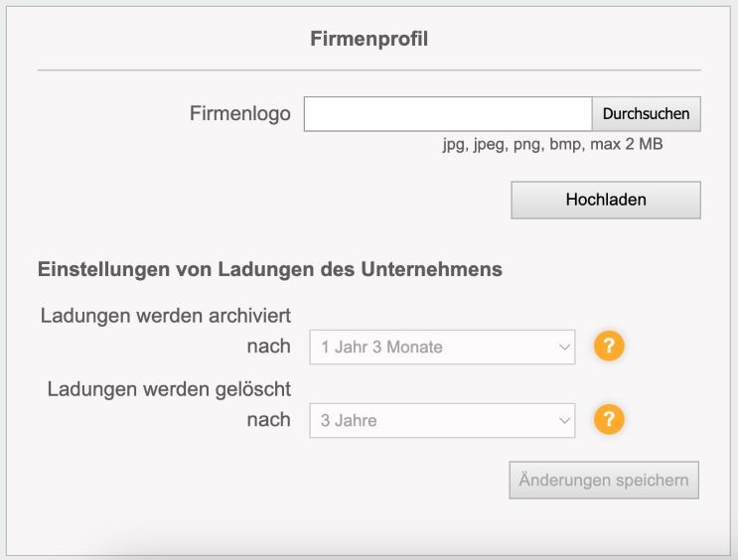738x560 pixels.
Task: Open the deletion period dropdown '3 Jahre'
Action: 442,420
